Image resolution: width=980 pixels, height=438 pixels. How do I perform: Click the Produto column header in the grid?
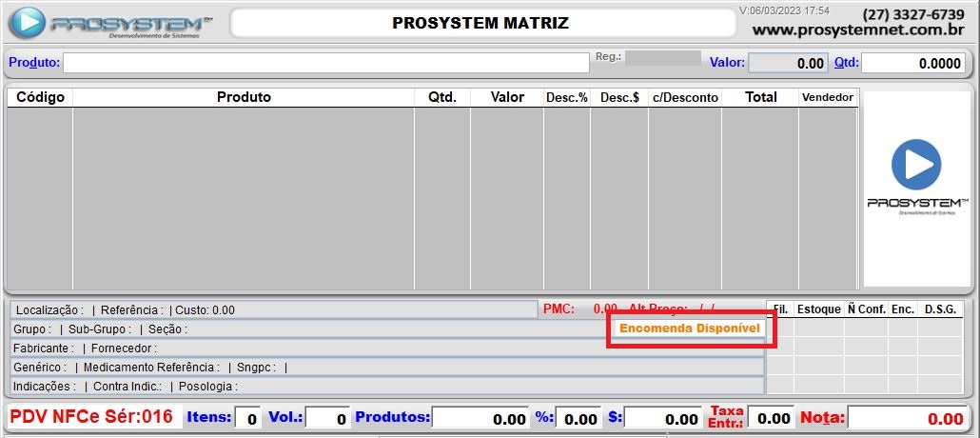point(244,98)
